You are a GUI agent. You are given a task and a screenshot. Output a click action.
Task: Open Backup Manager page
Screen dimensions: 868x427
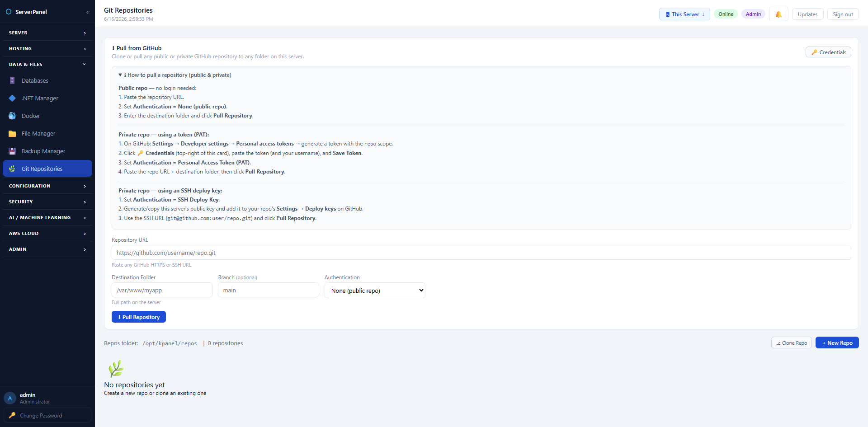click(x=47, y=151)
